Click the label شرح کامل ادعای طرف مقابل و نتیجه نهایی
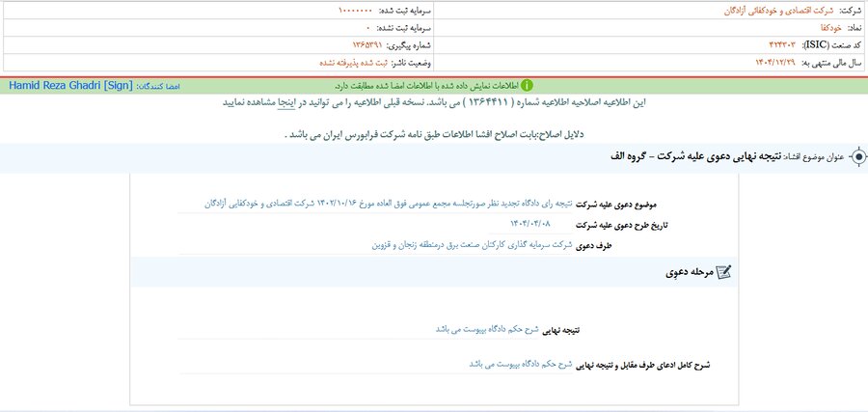This screenshot has width=868, height=412. point(642,366)
